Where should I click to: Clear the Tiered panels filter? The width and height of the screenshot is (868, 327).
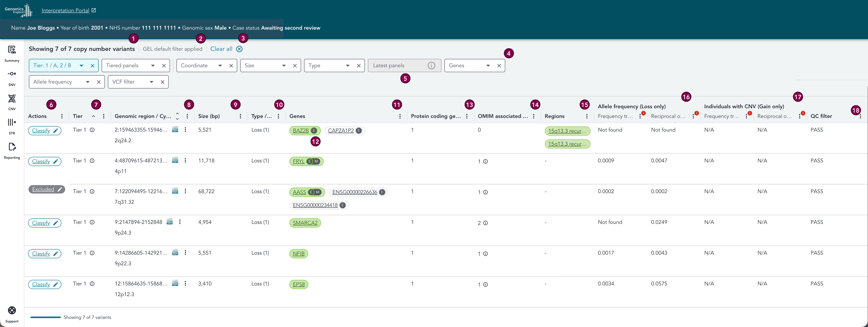164,66
